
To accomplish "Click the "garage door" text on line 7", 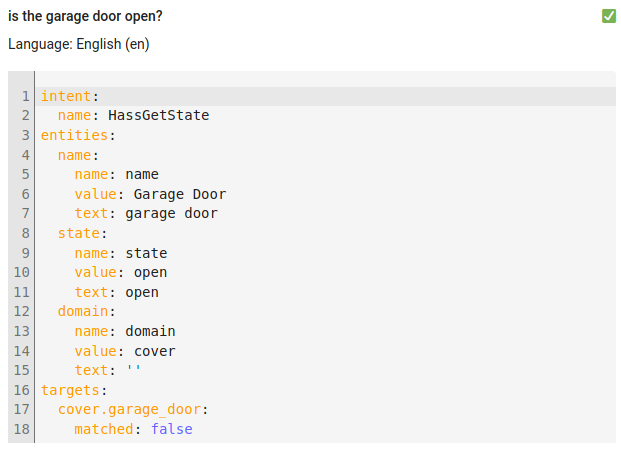I will [171, 213].
